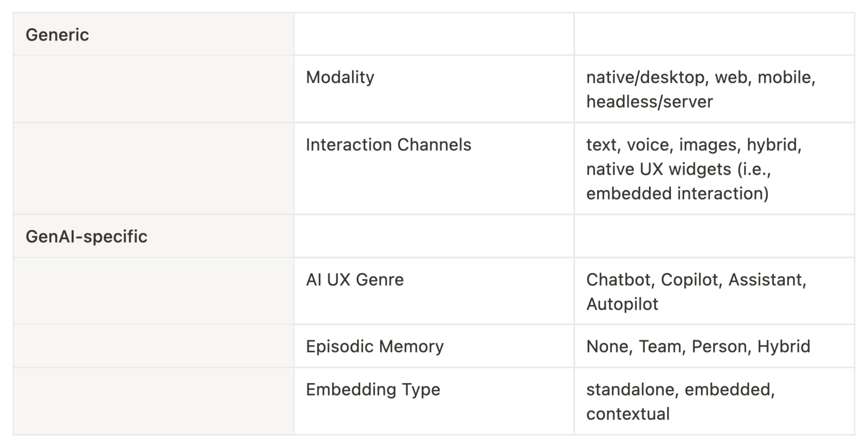Click the Generic header cell

[57, 35]
